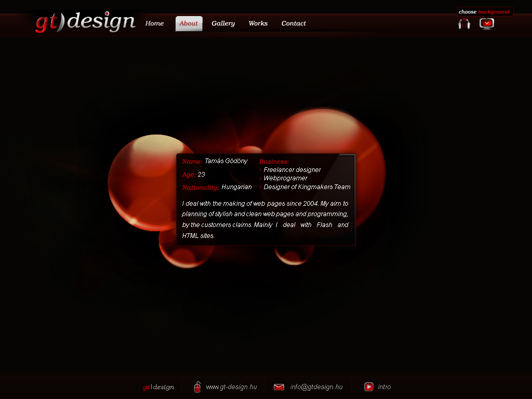Click the Webprogramer entry
The height and width of the screenshot is (399, 532).
285,178
